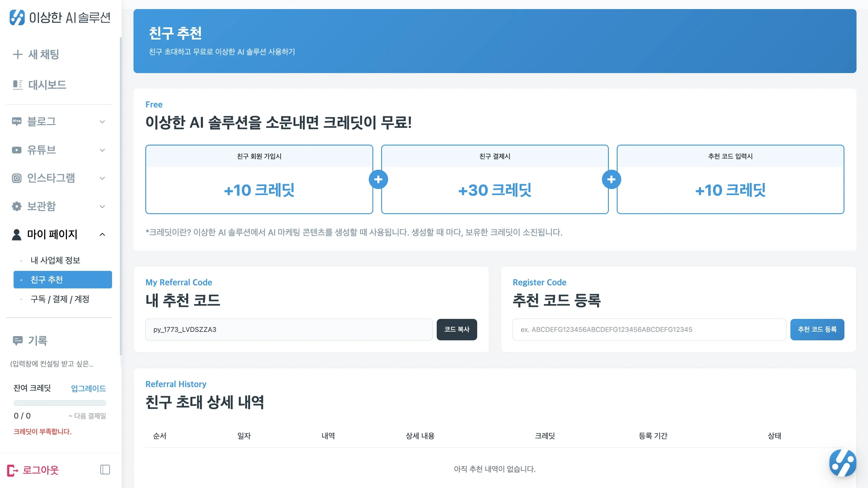
Task: Click the 업그레이드 link
Action: click(88, 388)
